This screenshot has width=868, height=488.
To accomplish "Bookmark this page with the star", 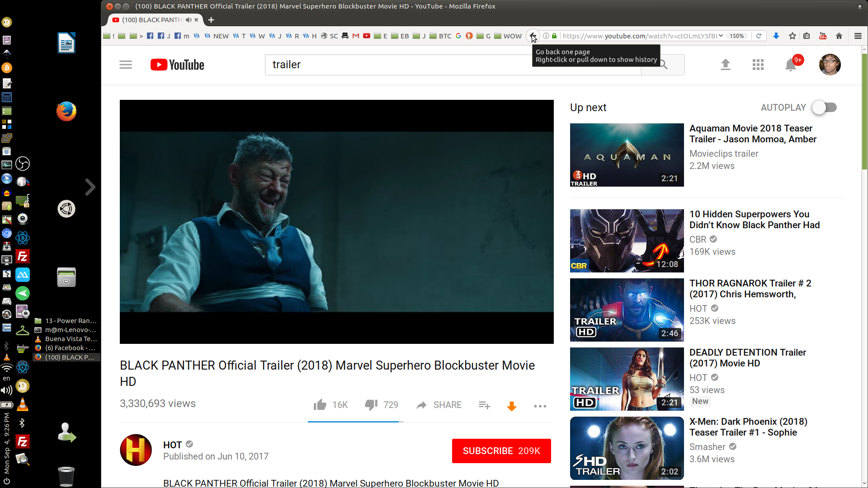I will tap(793, 36).
